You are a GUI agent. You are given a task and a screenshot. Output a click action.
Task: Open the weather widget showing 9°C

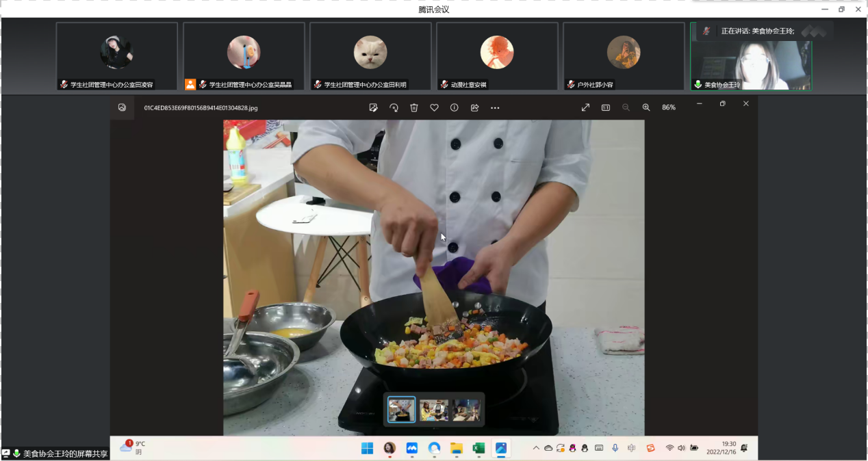132,447
